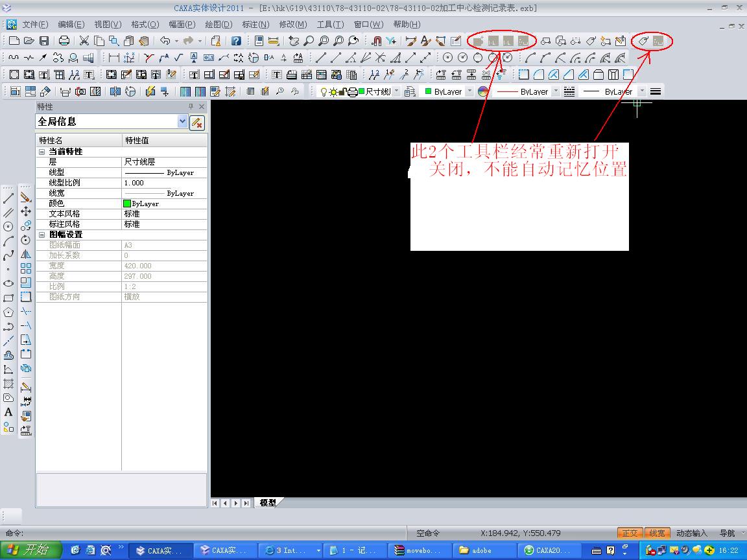747x560 pixels.
Task: Select the line drawing tool in left toolbar
Action: point(8,198)
